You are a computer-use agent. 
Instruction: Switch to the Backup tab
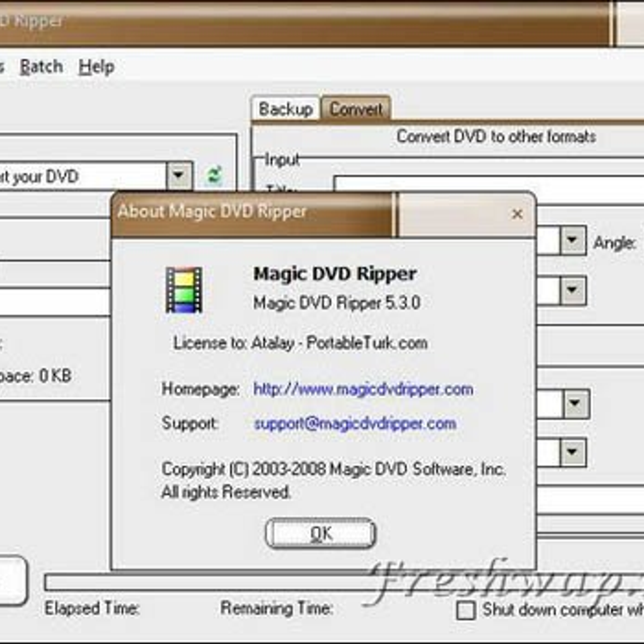point(286,109)
